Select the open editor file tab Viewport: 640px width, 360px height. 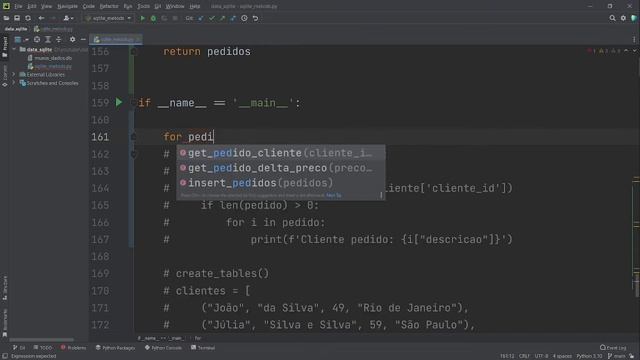tap(116, 40)
